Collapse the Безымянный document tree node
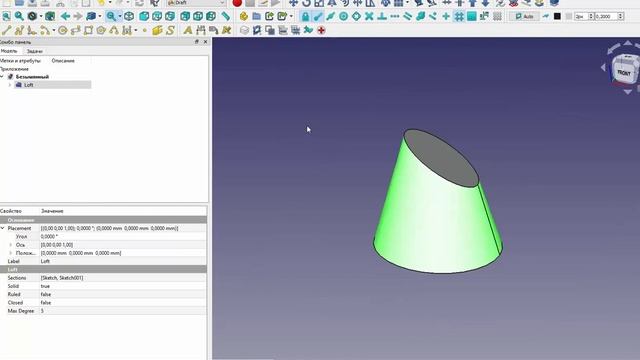The image size is (640, 360). pos(2,77)
